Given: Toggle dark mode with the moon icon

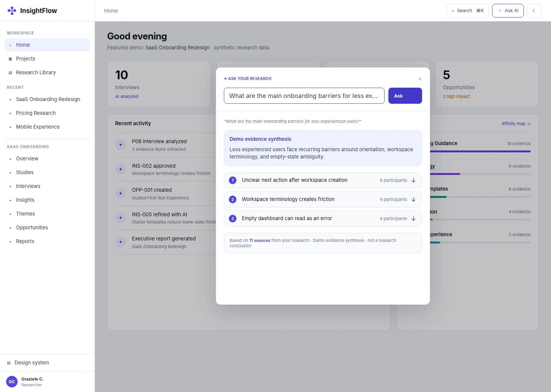Looking at the screenshot, I should (x=534, y=11).
